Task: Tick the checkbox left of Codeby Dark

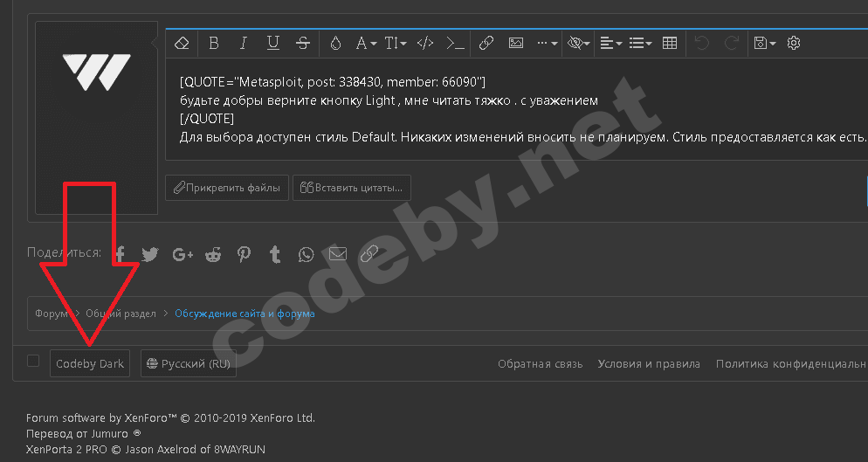Action: click(33, 362)
